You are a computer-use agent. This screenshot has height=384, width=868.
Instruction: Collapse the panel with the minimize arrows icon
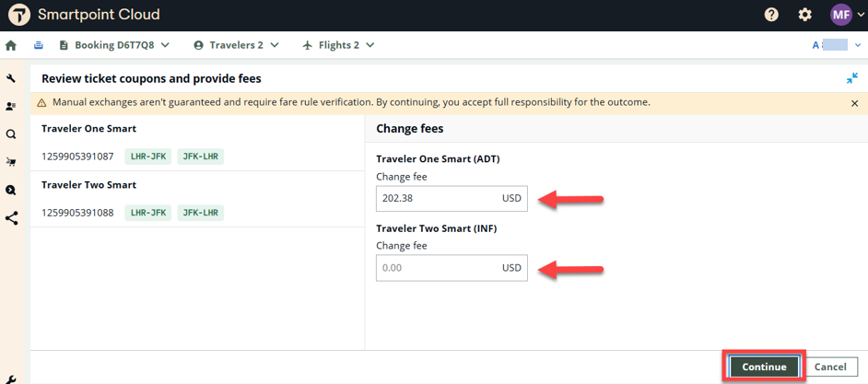tap(852, 79)
